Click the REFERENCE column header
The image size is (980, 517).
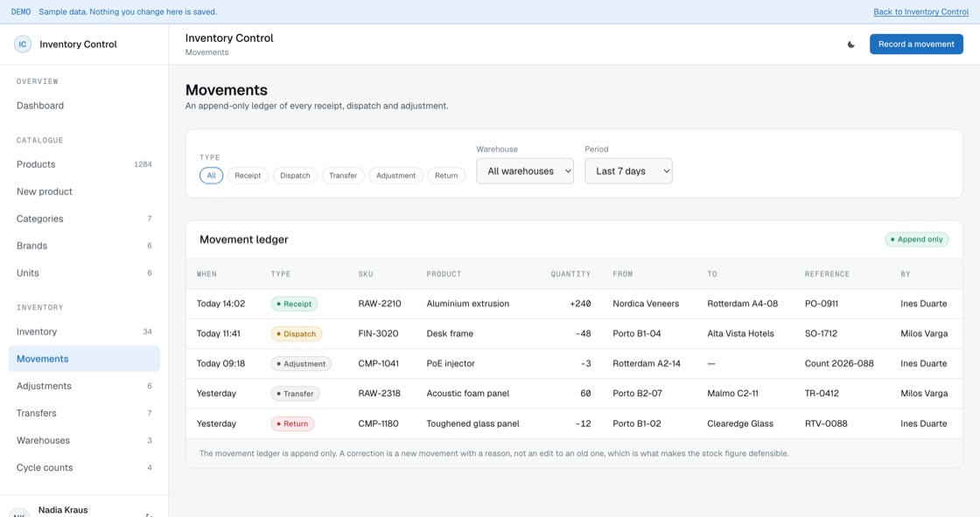coord(827,275)
